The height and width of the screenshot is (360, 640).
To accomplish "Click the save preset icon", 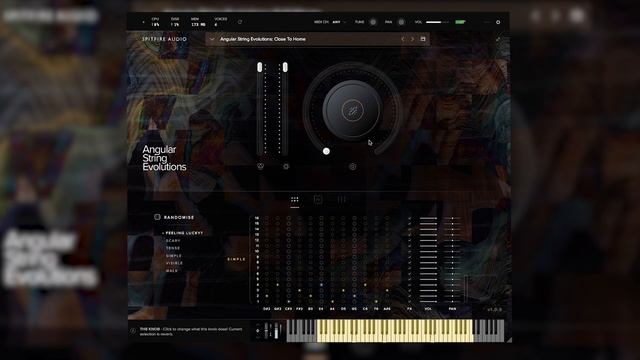I will [x=423, y=39].
